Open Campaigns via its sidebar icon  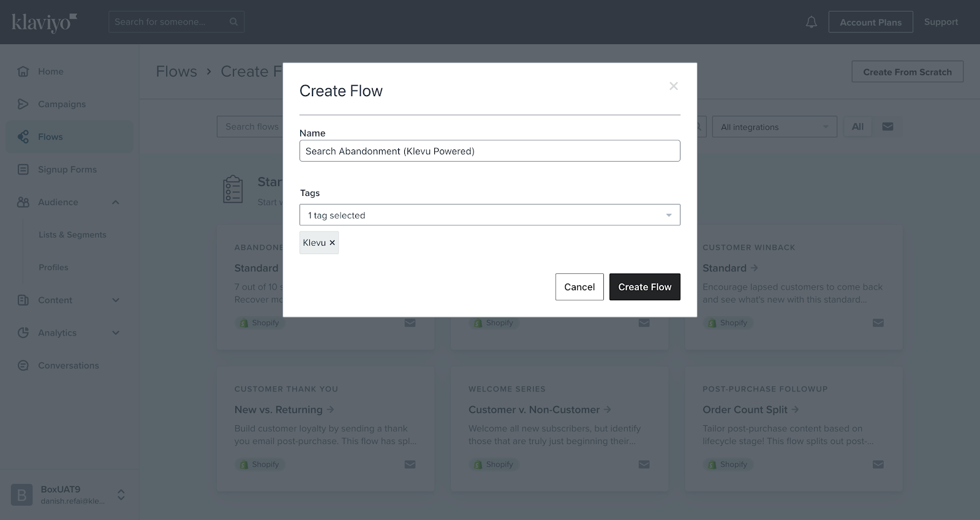[x=23, y=104]
